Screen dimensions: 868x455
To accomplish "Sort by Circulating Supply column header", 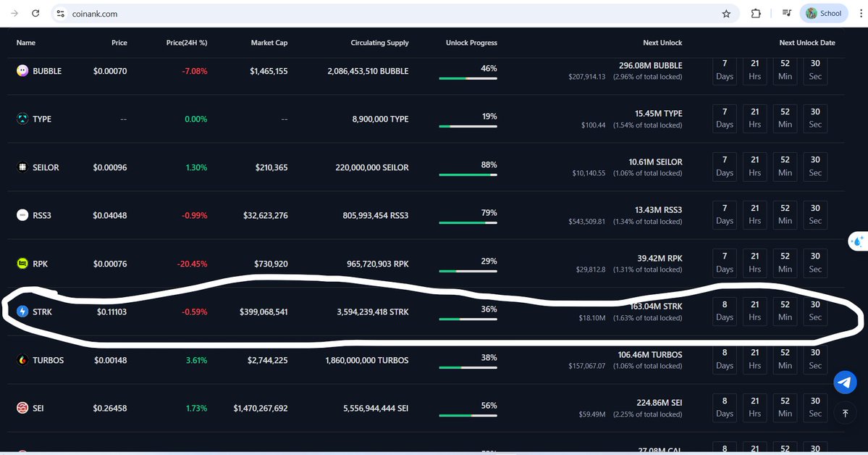I will [x=380, y=43].
